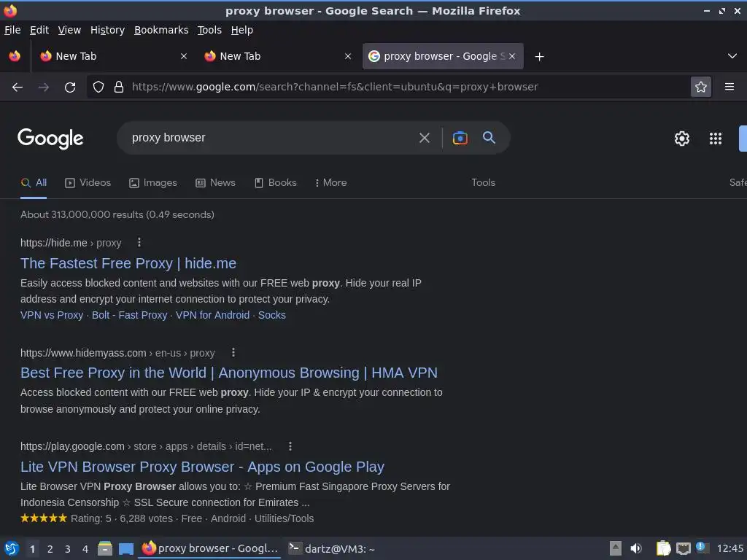Screen dimensions: 747x560
Task: Open the Tools menu in menubar
Action: [x=209, y=30]
